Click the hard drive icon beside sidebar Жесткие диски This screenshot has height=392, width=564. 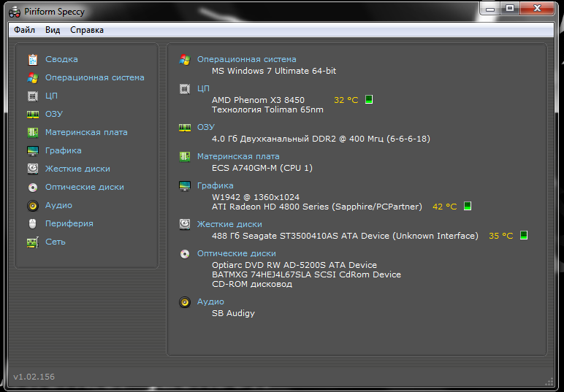point(33,169)
